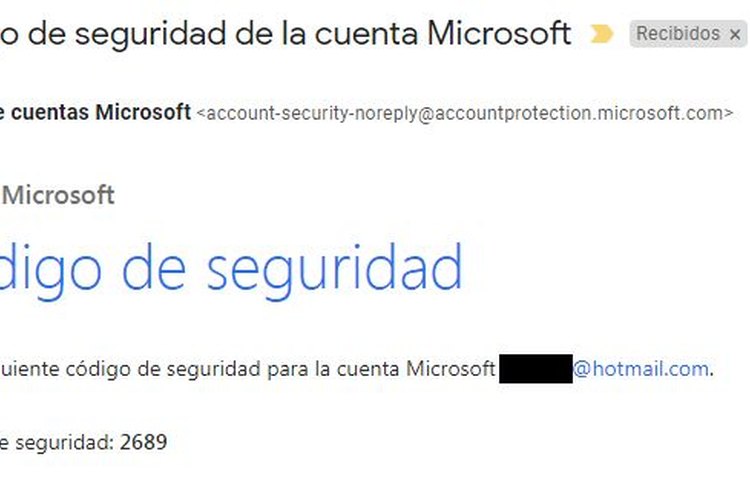The width and height of the screenshot is (750, 500).
Task: Remove the Recibidos label with its X
Action: click(735, 34)
